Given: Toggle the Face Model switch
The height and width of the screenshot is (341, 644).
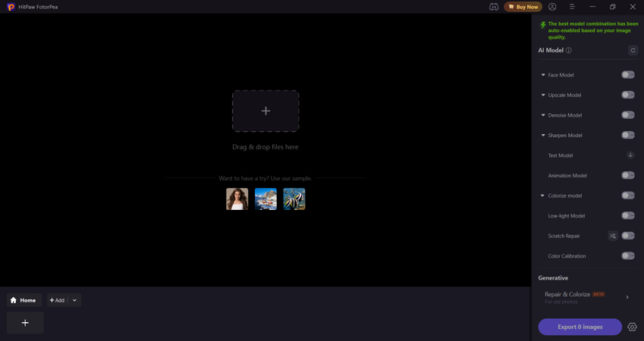Looking at the screenshot, I should coord(628,75).
